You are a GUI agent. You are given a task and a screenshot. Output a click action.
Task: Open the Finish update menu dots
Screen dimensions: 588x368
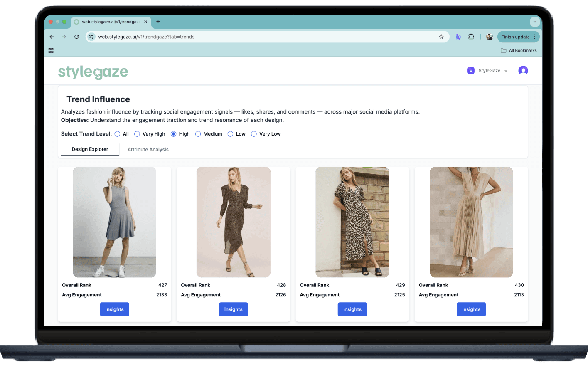tap(534, 37)
